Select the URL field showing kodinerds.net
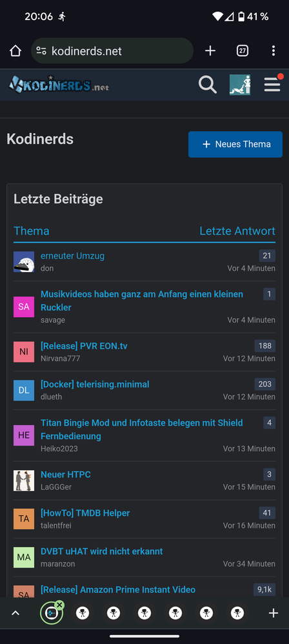 tap(112, 51)
